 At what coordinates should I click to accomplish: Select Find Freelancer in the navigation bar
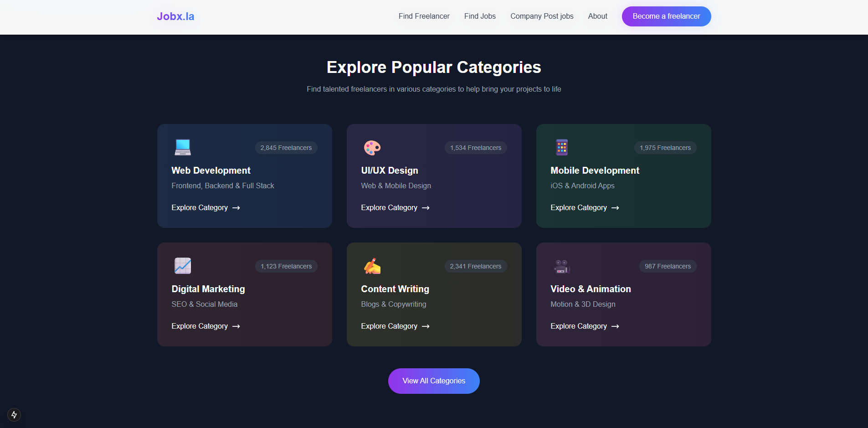[x=424, y=16]
